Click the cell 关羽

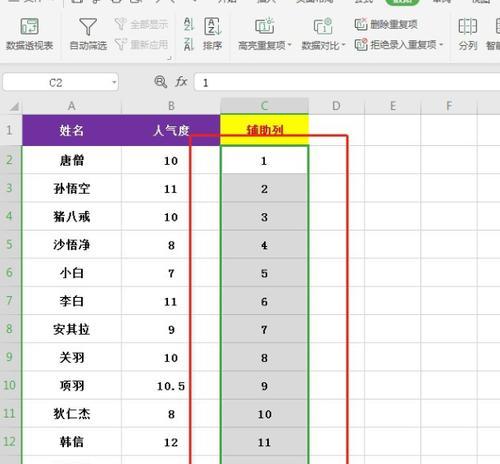[x=72, y=357]
